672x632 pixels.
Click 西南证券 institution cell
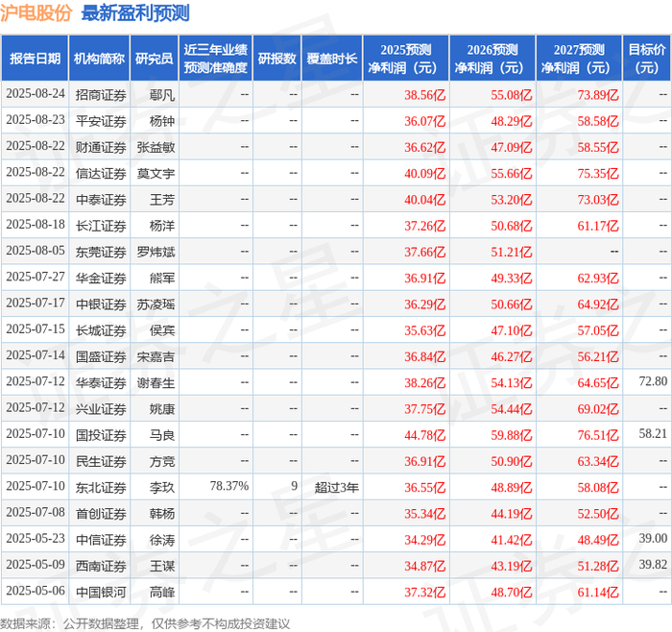[101, 566]
